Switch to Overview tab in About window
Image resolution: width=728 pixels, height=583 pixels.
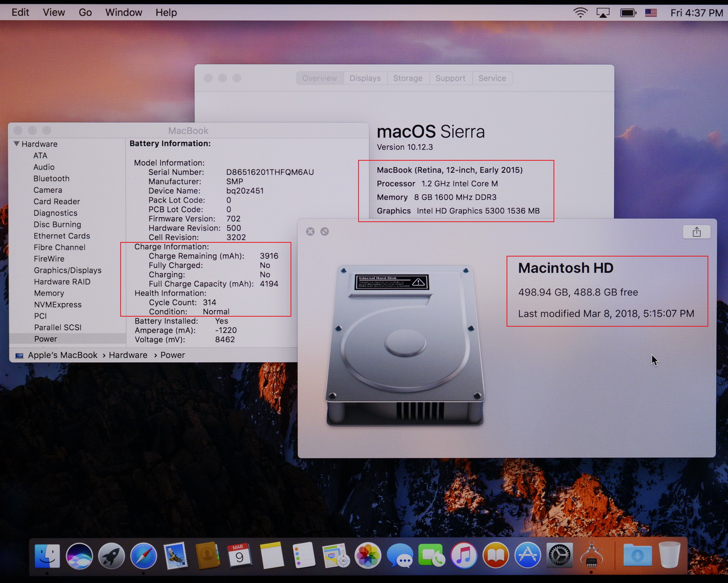tap(319, 78)
